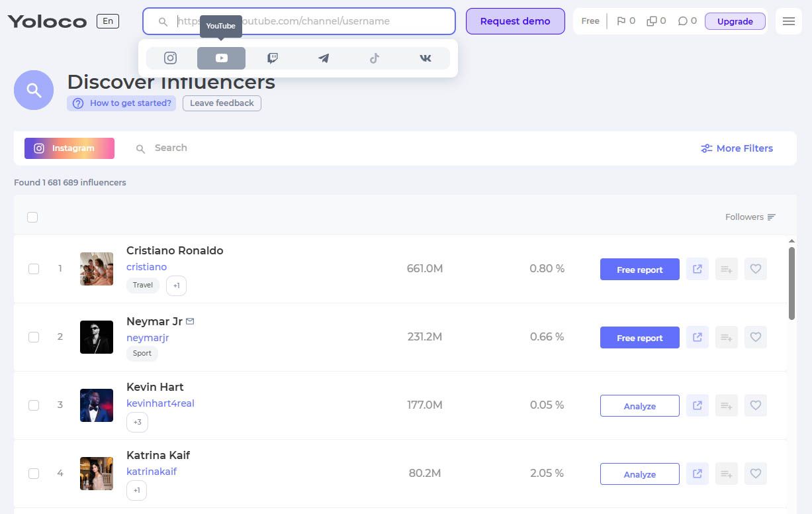Image resolution: width=812 pixels, height=514 pixels.
Task: Favorite Kevin Hart with heart icon
Action: pyautogui.click(x=756, y=405)
